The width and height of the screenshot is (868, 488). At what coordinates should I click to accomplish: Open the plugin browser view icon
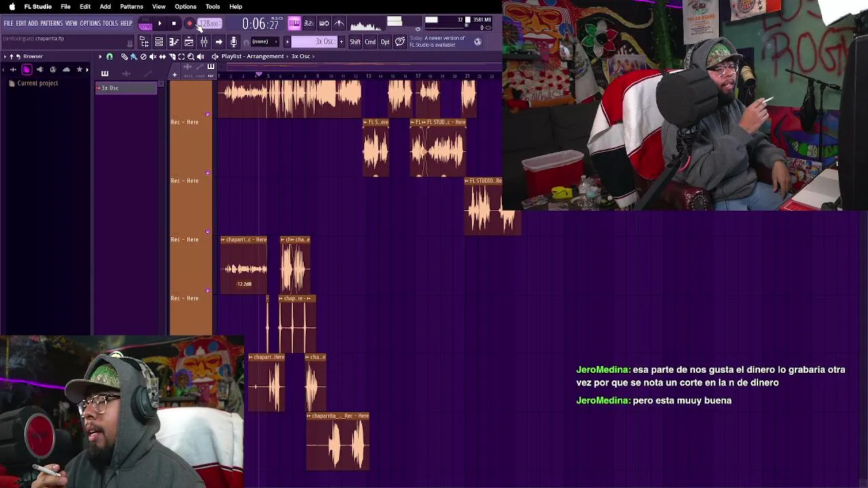pyautogui.click(x=144, y=42)
